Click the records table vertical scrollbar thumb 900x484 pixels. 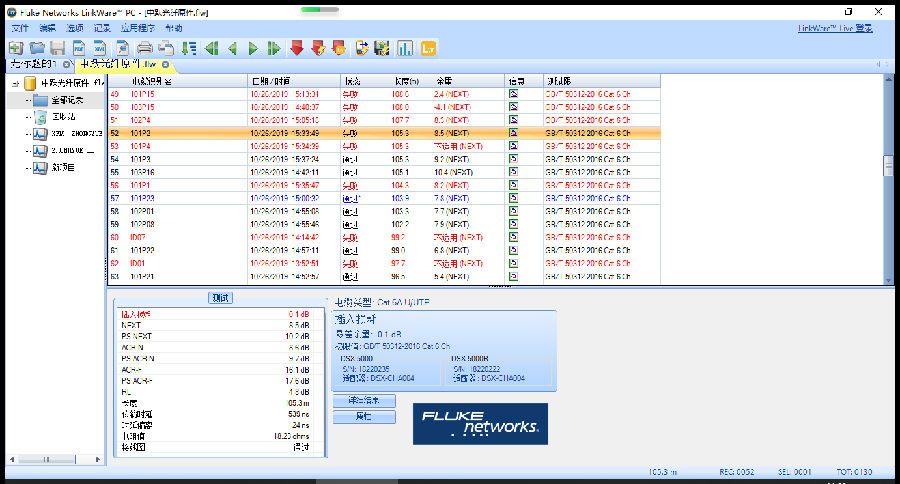point(888,165)
